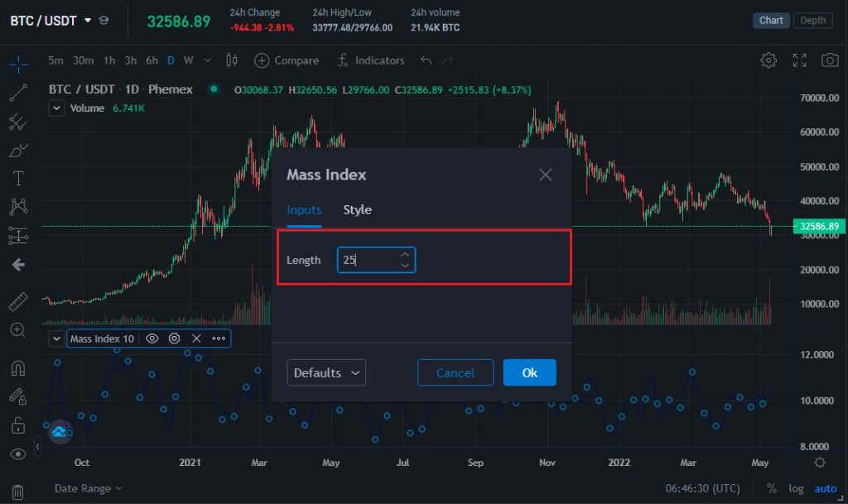Open the Defaults dropdown in the dialog
This screenshot has height=504, width=848.
click(326, 372)
